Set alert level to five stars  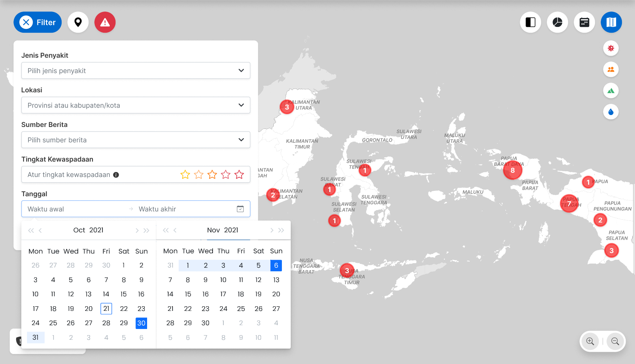239,175
